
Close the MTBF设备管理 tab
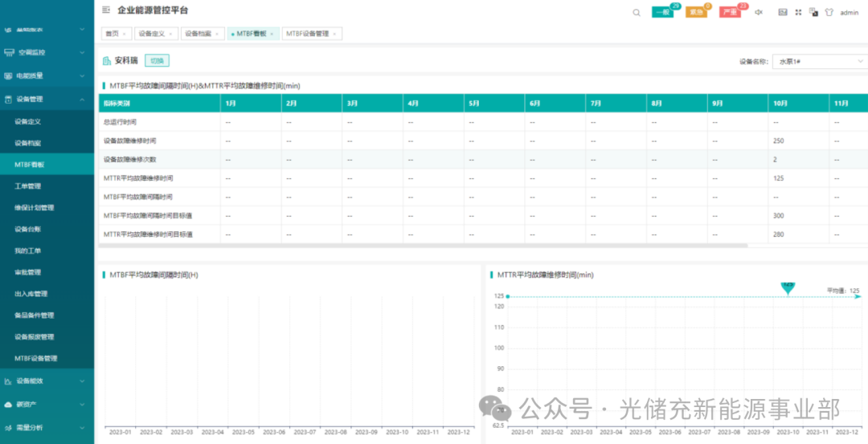tap(334, 35)
